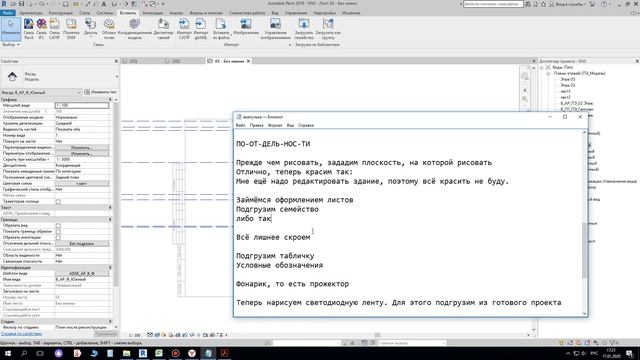Click the Revit R application logo

[x=4, y=4]
